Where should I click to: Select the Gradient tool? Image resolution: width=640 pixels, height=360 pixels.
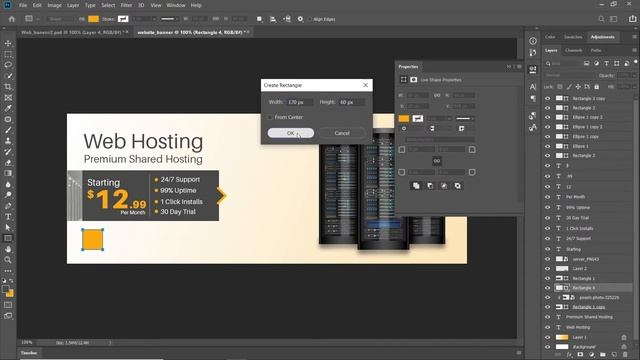pyautogui.click(x=8, y=173)
